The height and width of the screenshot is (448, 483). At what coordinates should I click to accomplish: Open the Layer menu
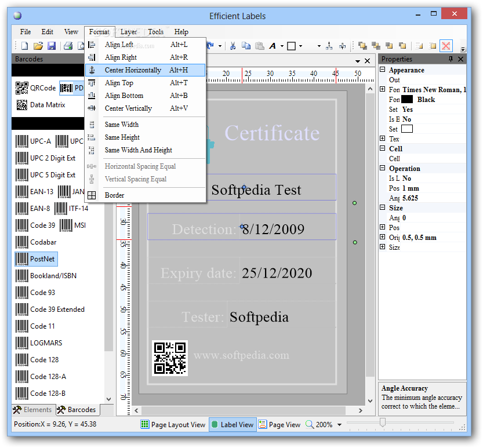(129, 32)
